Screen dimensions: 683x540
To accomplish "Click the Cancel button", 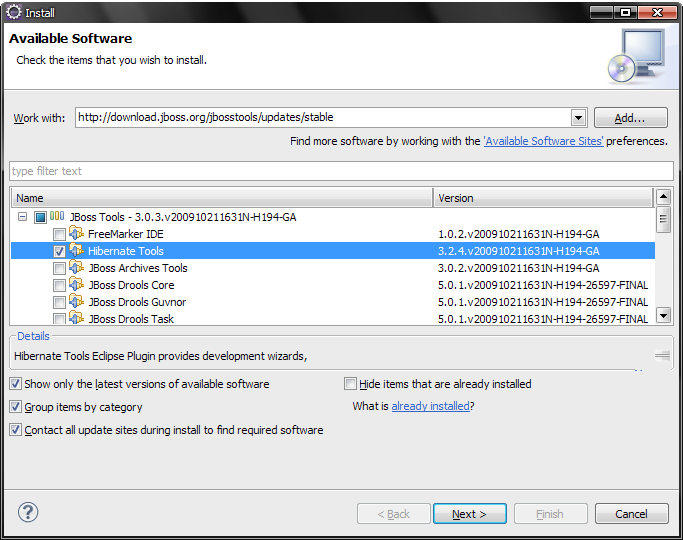I will (x=632, y=514).
